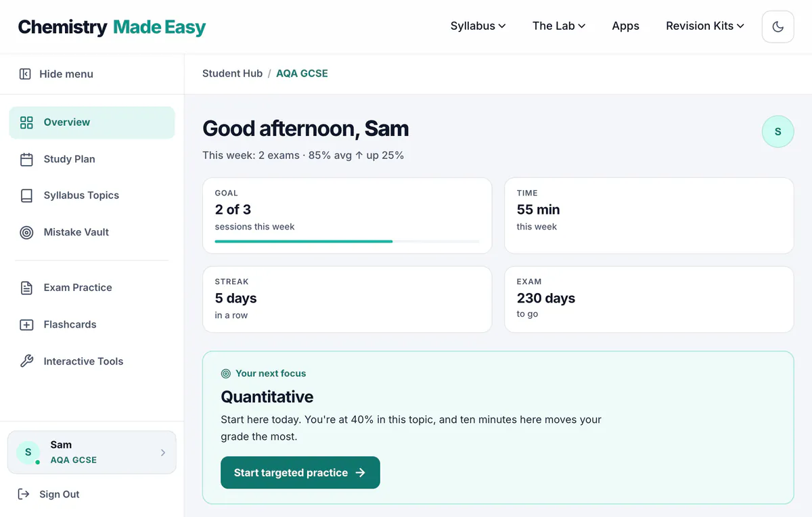Open the Goal 2 of 3 sessions card
This screenshot has width=812, height=517.
pyautogui.click(x=347, y=216)
